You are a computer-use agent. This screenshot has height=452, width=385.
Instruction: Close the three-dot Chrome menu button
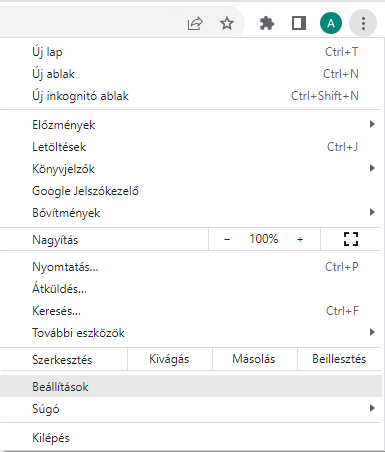363,23
